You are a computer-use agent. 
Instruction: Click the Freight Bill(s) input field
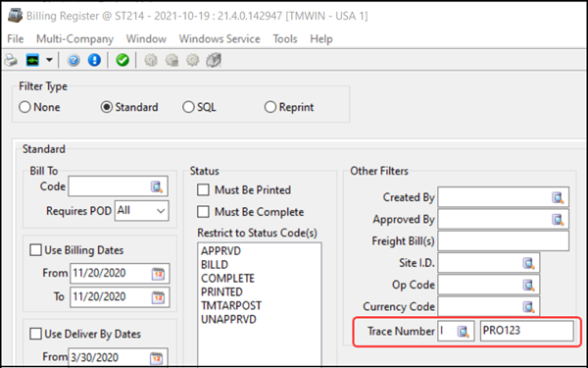pyautogui.click(x=504, y=241)
